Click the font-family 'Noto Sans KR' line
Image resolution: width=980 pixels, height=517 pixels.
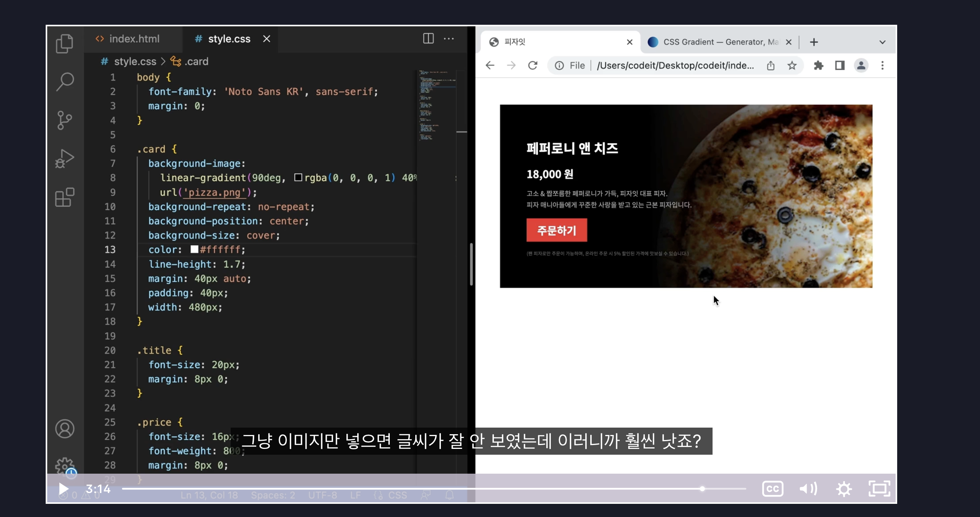(263, 92)
